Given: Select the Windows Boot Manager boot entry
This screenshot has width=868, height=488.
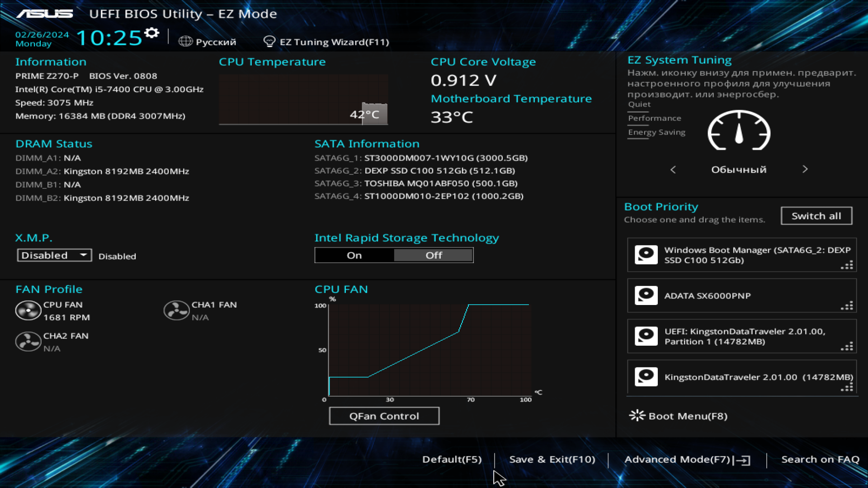Looking at the screenshot, I should (x=741, y=255).
